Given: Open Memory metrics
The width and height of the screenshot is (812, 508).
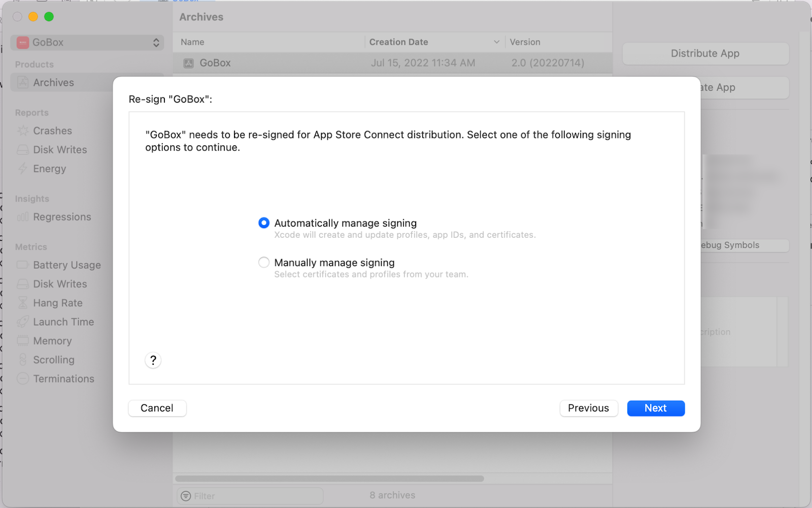Looking at the screenshot, I should [52, 341].
